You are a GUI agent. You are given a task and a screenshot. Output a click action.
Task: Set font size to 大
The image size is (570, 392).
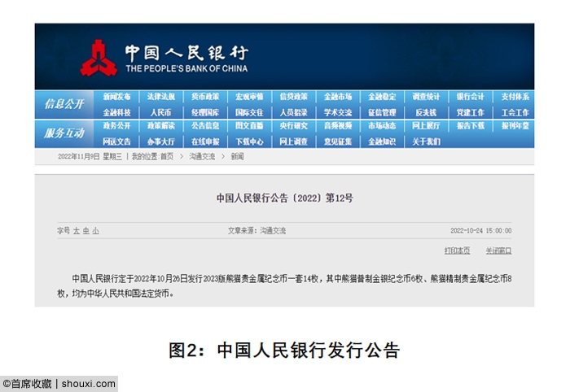77,231
